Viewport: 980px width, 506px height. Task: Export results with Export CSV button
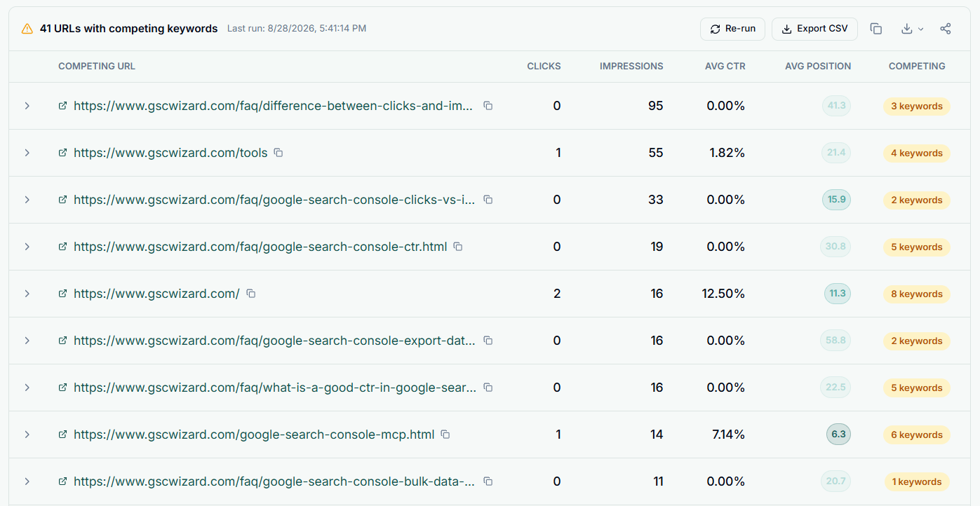(x=814, y=29)
